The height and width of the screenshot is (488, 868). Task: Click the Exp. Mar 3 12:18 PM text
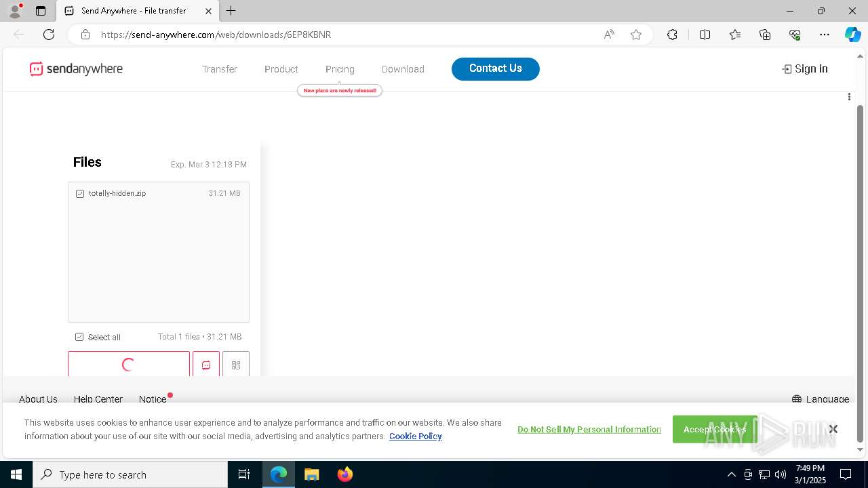209,165
